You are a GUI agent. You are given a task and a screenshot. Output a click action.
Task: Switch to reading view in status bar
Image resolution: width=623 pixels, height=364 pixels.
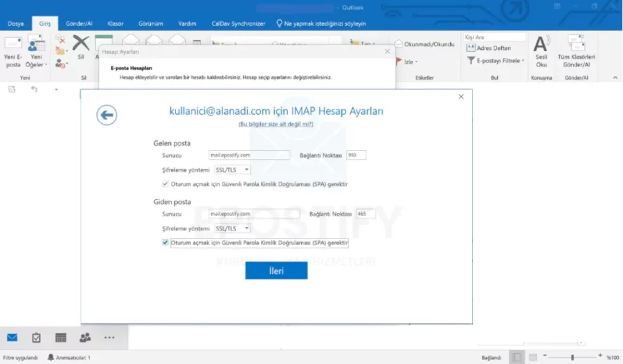(x=533, y=357)
